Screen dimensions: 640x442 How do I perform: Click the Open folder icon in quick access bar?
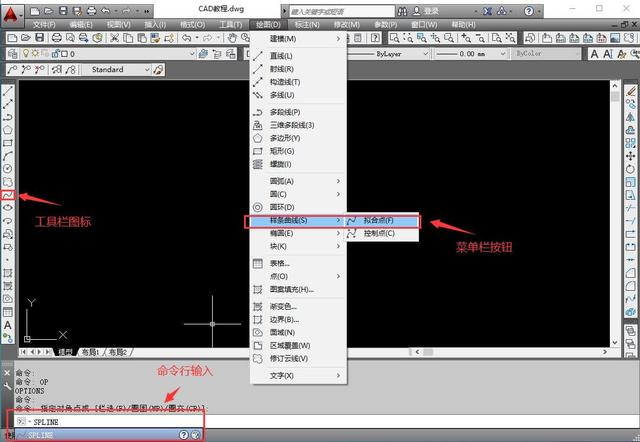[48, 11]
